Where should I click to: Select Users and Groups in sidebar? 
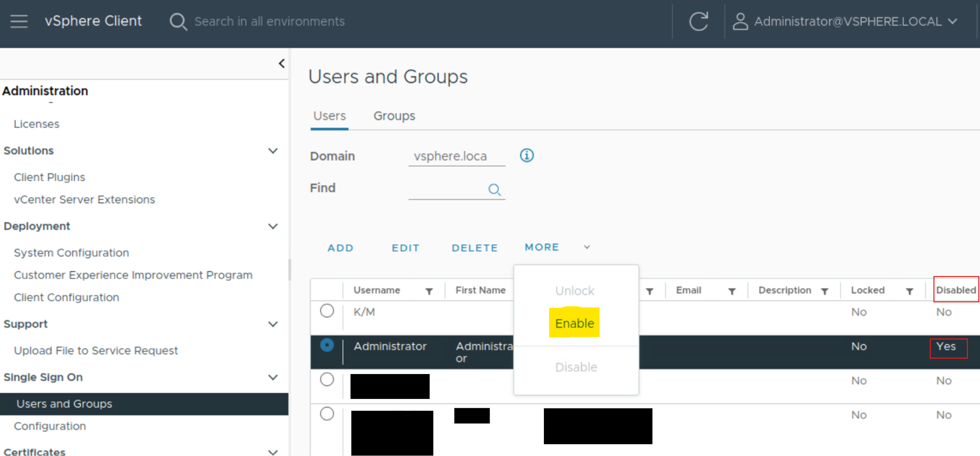tap(144, 404)
